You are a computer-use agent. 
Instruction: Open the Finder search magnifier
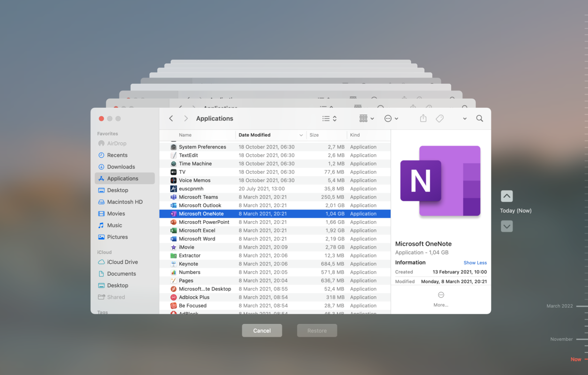pos(479,119)
